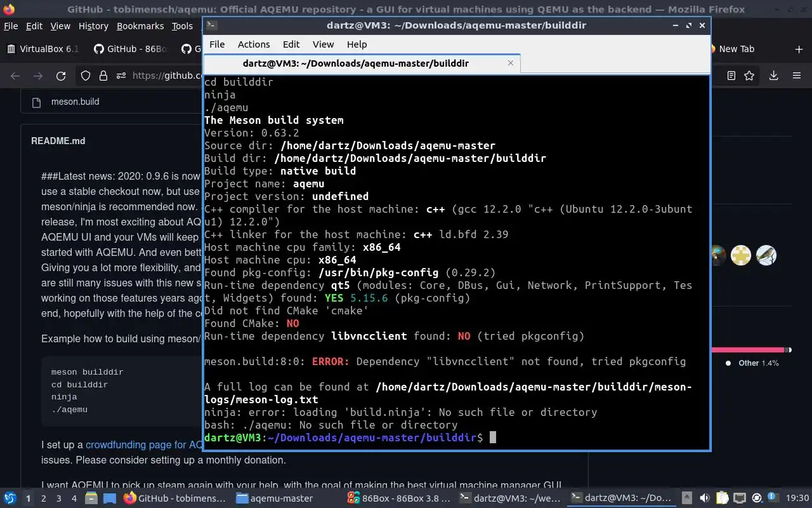Open terminal Help menu
812x508 pixels.
[x=357, y=44]
